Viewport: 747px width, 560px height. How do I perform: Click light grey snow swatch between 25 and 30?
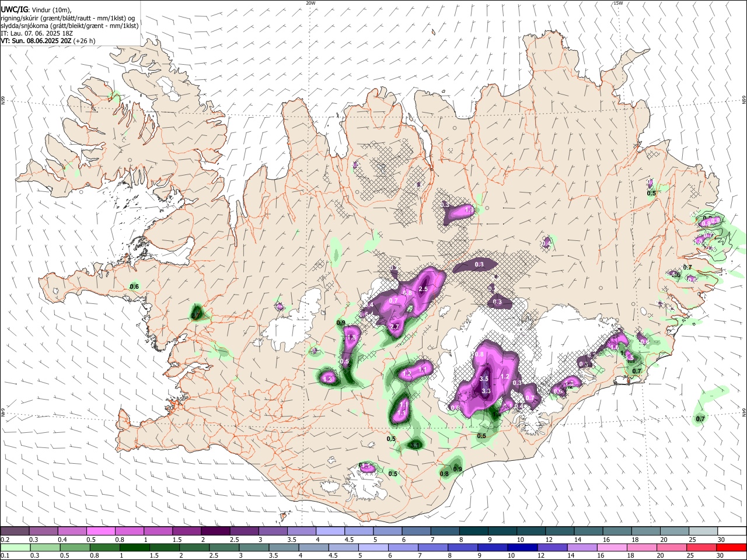click(704, 531)
